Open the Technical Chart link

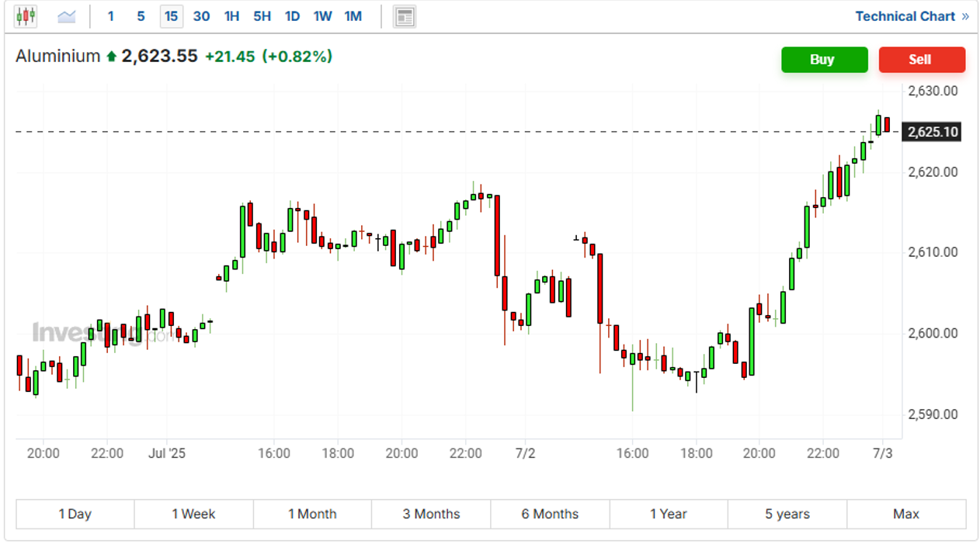912,16
